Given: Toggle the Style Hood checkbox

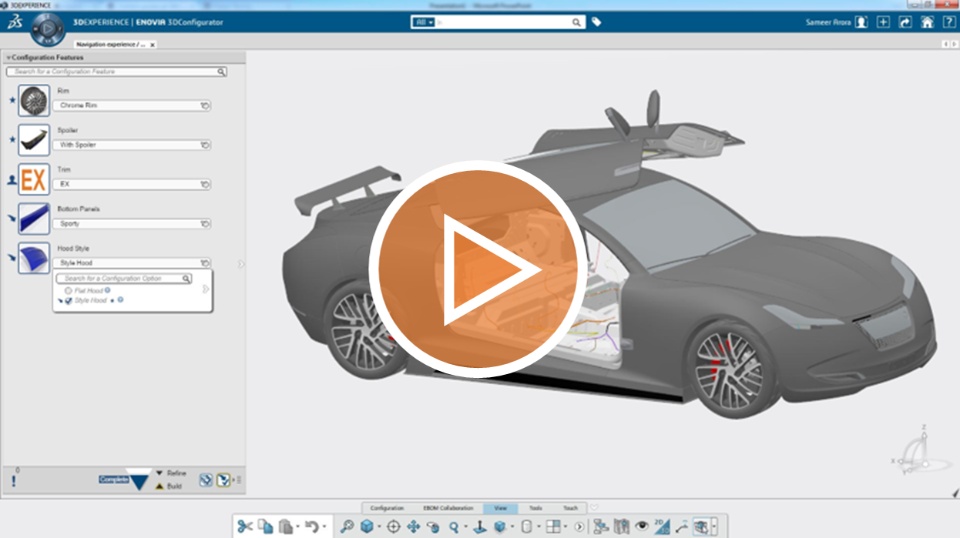Looking at the screenshot, I should 68,300.
